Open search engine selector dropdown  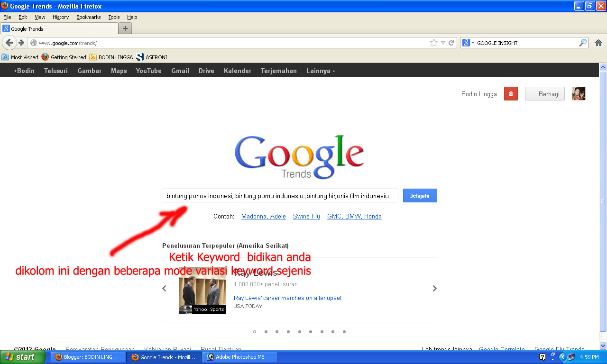468,43
